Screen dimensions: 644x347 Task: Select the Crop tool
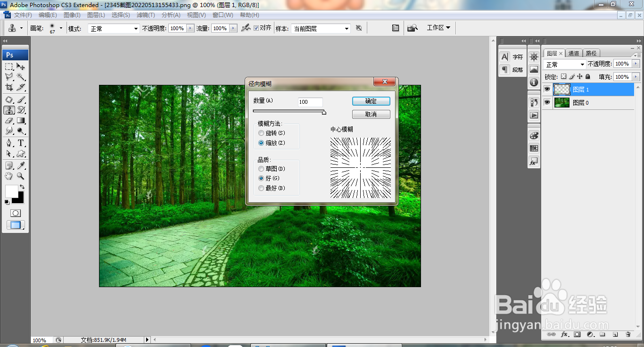pos(9,87)
